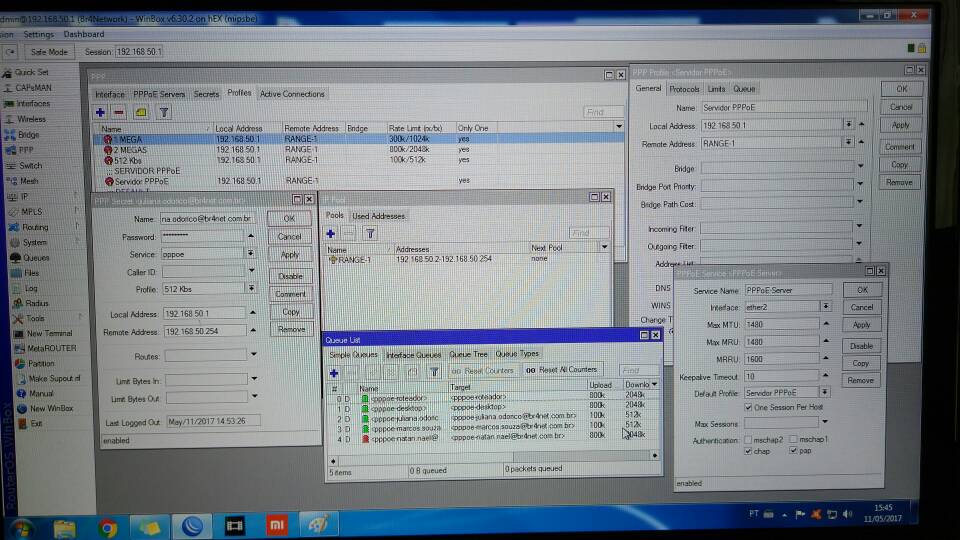The height and width of the screenshot is (540, 960).
Task: Select 2 MEGAS profile row
Action: pos(358,149)
